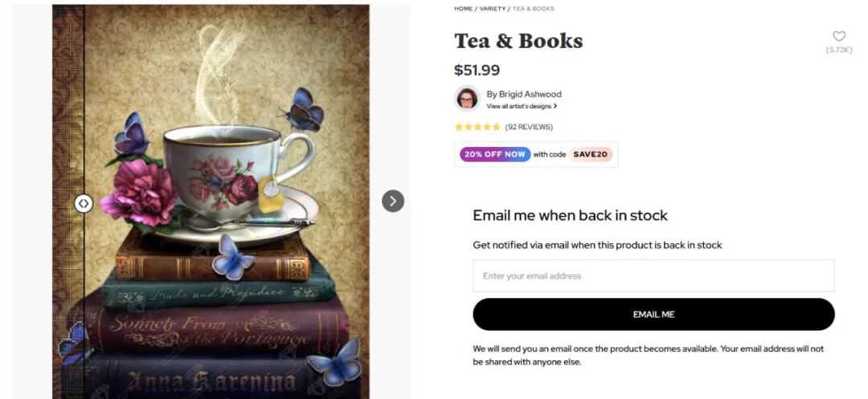Click the five-star rating icons

pos(477,127)
